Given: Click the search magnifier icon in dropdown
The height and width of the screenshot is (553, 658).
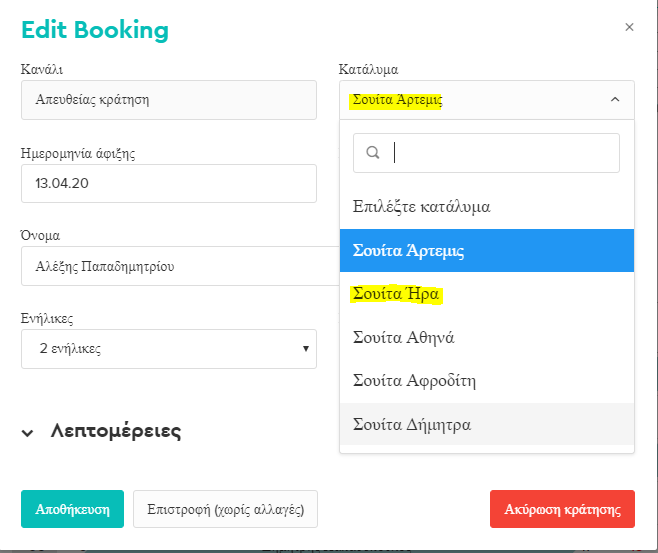Looking at the screenshot, I should coord(373,152).
